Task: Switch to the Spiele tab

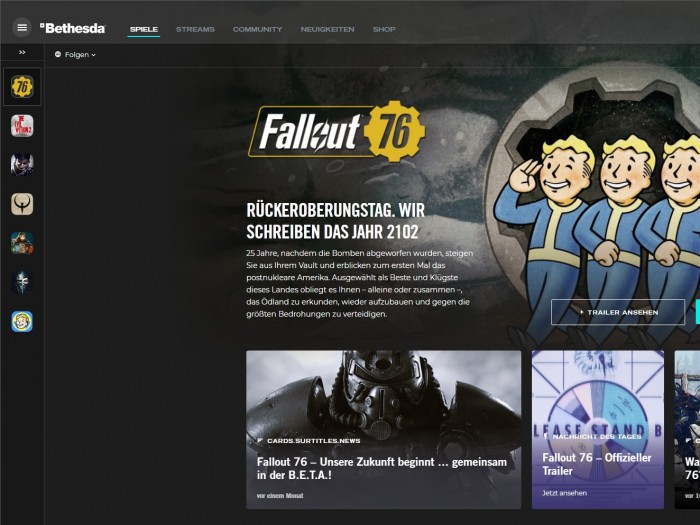Action: pyautogui.click(x=144, y=29)
